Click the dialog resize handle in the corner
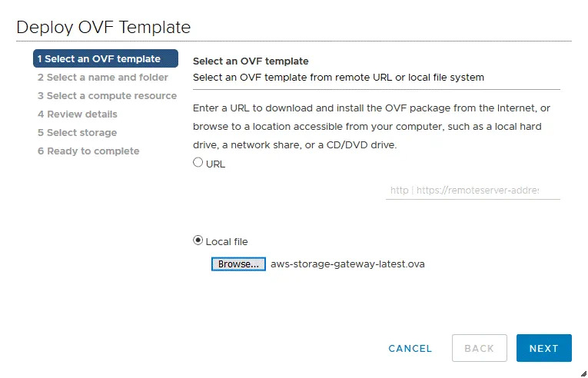 pyautogui.click(x=581, y=371)
